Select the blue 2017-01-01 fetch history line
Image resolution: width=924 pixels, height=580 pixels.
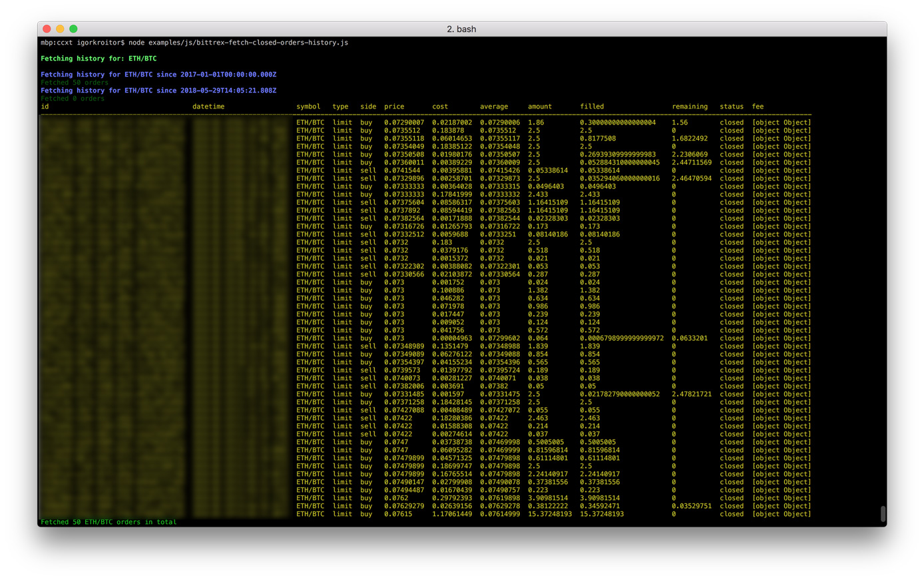tap(158, 74)
